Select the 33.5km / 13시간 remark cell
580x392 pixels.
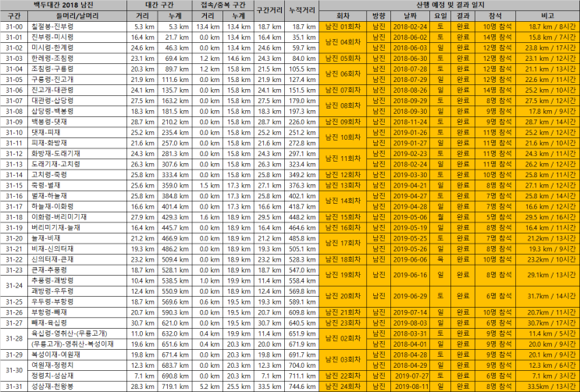(547, 387)
